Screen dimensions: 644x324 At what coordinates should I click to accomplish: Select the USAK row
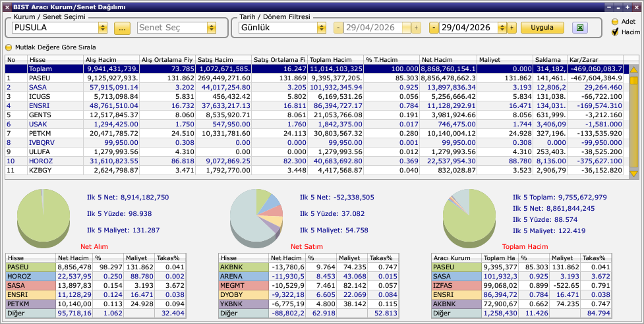(x=314, y=124)
